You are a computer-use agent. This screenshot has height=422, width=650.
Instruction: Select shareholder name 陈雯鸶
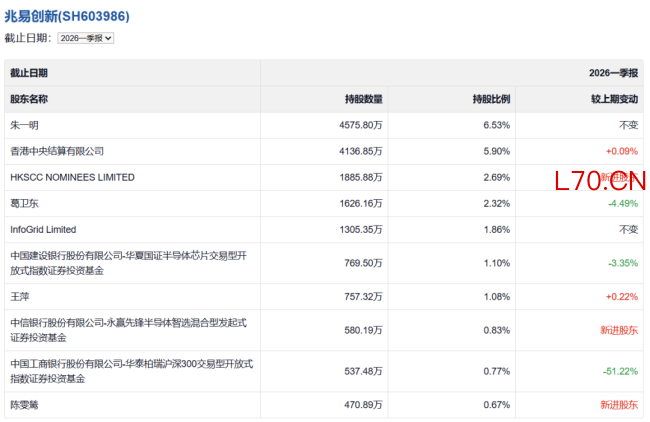coord(24,405)
